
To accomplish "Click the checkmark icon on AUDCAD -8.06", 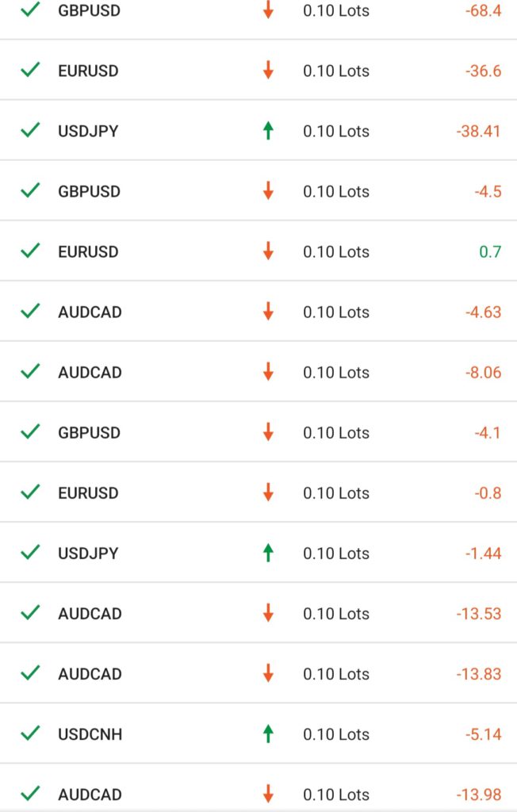I will point(30,371).
